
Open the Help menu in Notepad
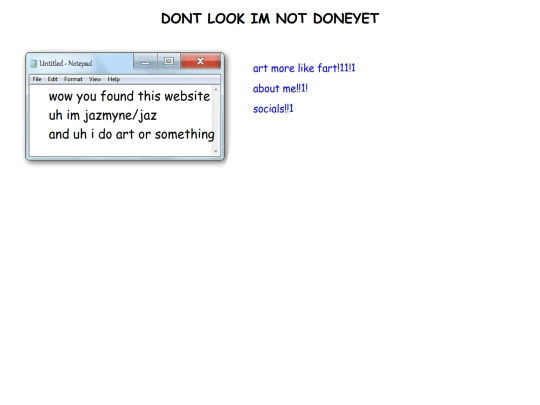pyautogui.click(x=114, y=79)
